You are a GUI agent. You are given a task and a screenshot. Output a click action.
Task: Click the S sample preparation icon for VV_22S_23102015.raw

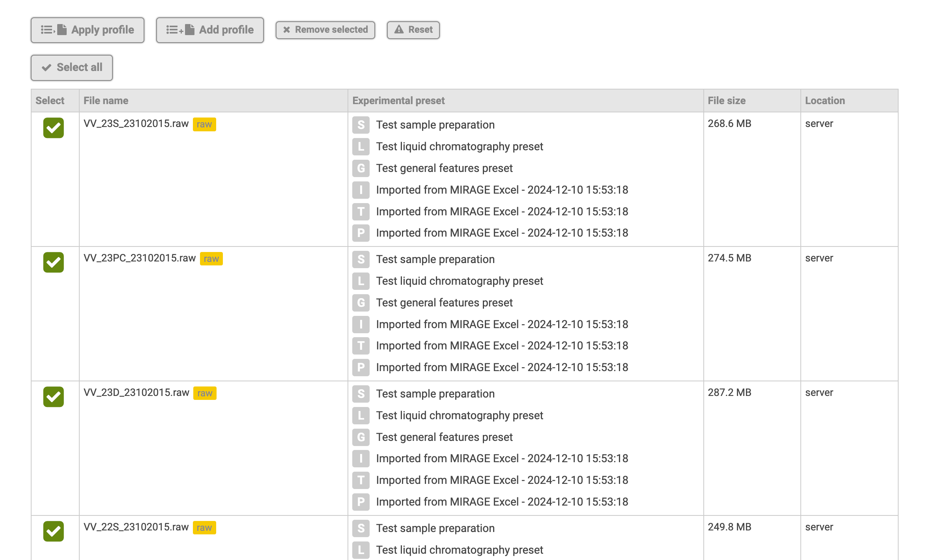point(361,528)
